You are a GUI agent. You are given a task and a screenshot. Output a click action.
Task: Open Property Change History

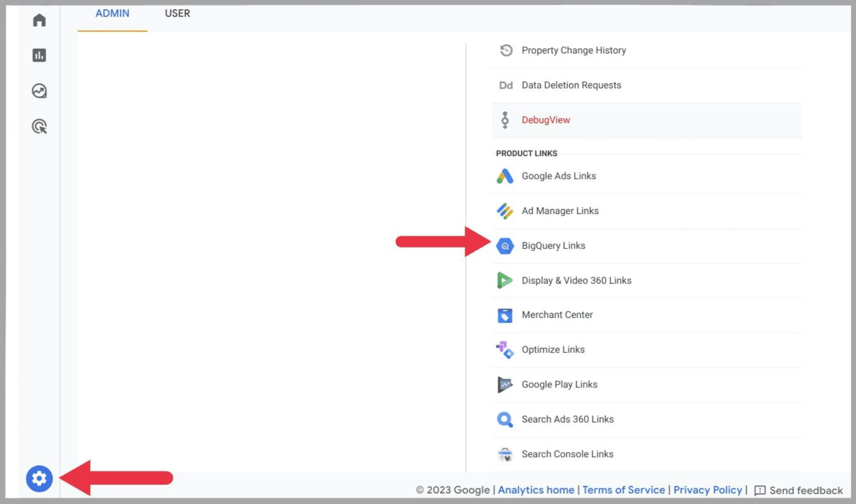click(x=574, y=50)
